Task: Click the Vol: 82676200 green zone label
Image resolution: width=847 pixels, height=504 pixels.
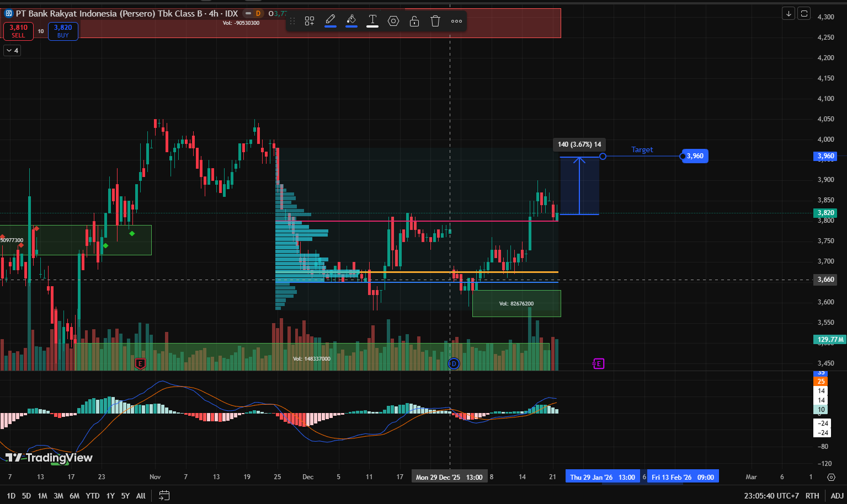Action: click(516, 304)
